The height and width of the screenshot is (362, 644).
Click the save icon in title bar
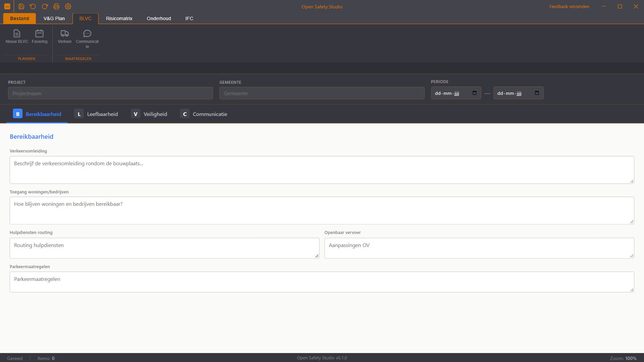click(21, 6)
